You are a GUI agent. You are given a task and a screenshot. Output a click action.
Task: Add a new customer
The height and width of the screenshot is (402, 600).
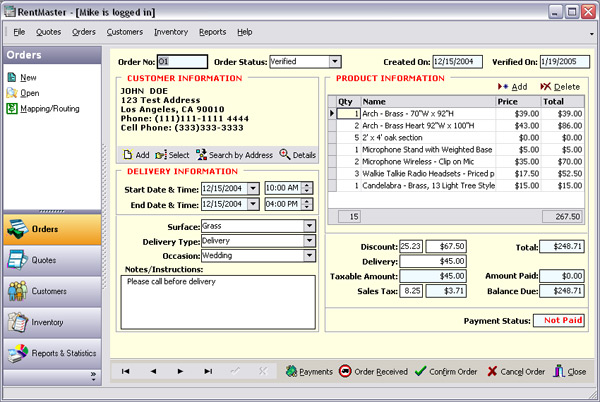[x=136, y=155]
